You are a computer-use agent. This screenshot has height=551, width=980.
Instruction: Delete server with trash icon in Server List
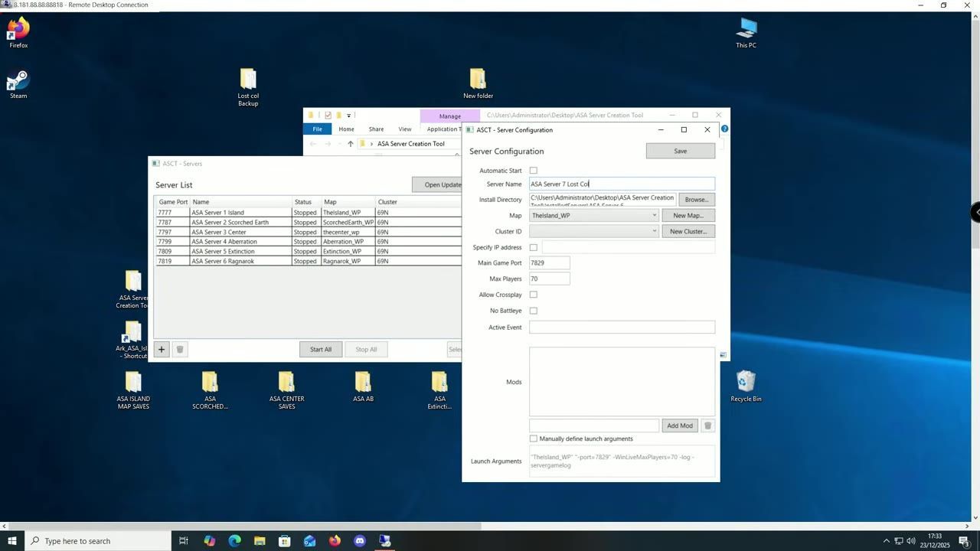point(180,350)
